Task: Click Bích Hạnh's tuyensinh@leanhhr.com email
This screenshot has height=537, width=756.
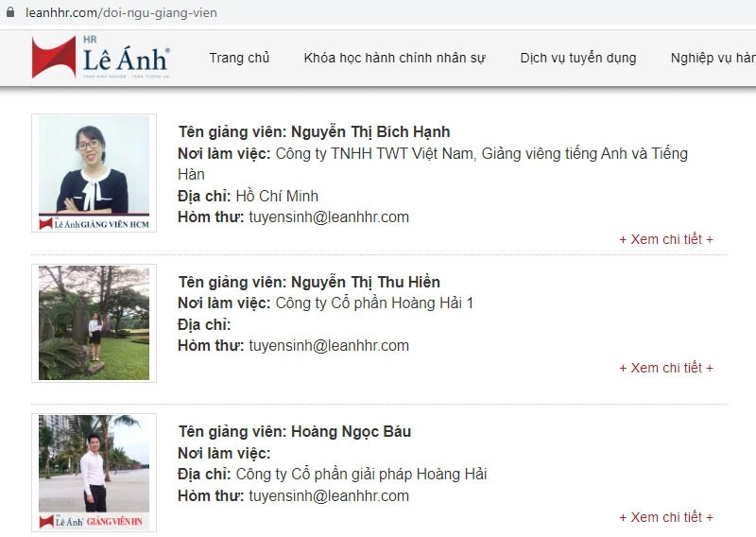Action: [329, 217]
